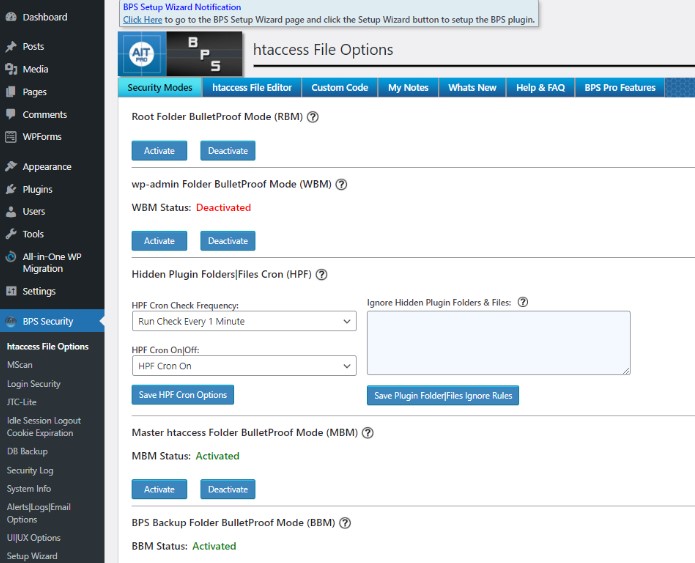Open HPF Cron Check Frequency dropdown

(x=244, y=321)
